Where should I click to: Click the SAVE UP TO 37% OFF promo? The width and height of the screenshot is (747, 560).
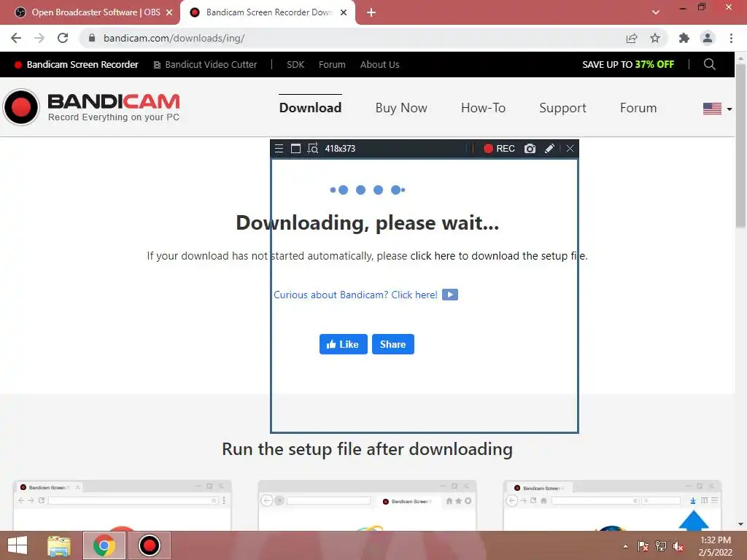click(628, 65)
